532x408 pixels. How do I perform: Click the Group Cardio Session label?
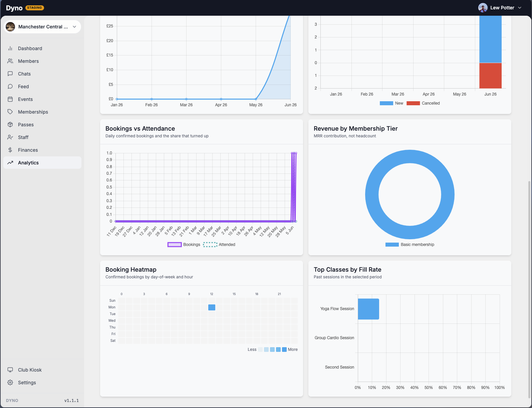coord(334,338)
